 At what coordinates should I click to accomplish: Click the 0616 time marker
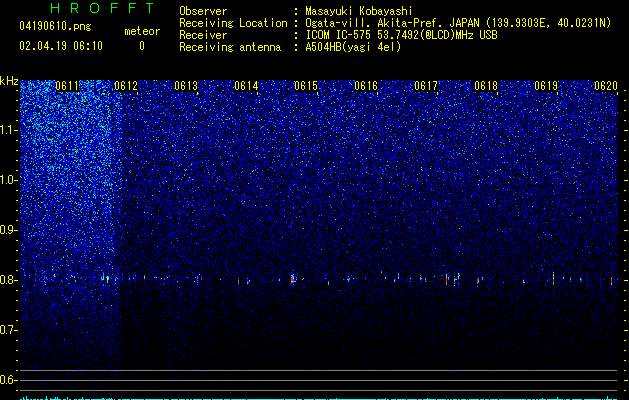(366, 86)
